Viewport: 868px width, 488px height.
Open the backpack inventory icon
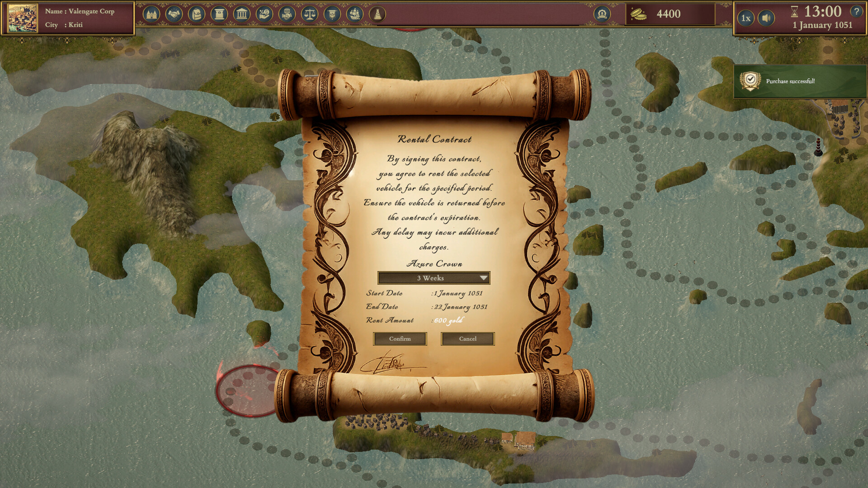197,14
